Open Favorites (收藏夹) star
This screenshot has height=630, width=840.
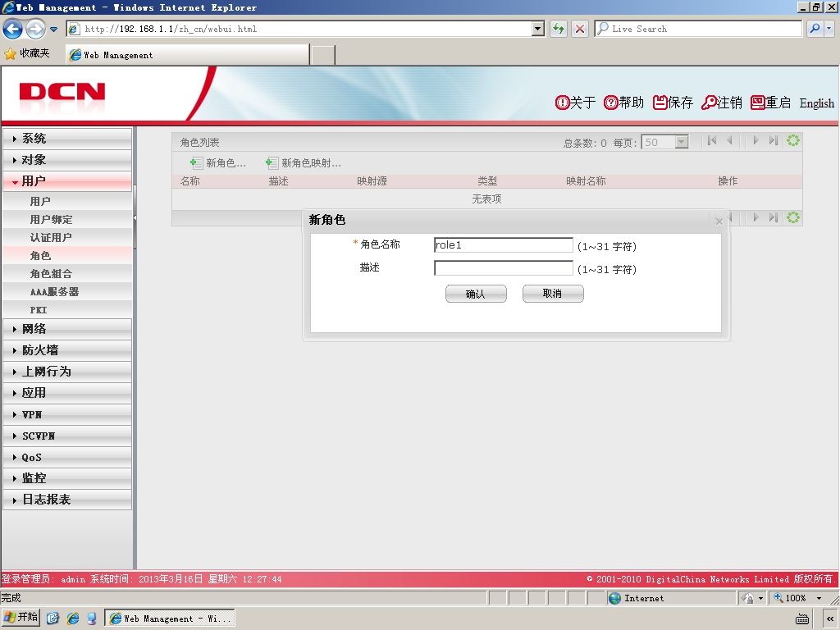pos(27,53)
